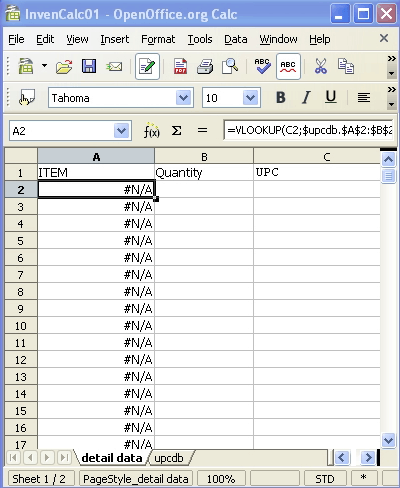This screenshot has height=488, width=400.
Task: Open the Format menu
Action: point(158,39)
